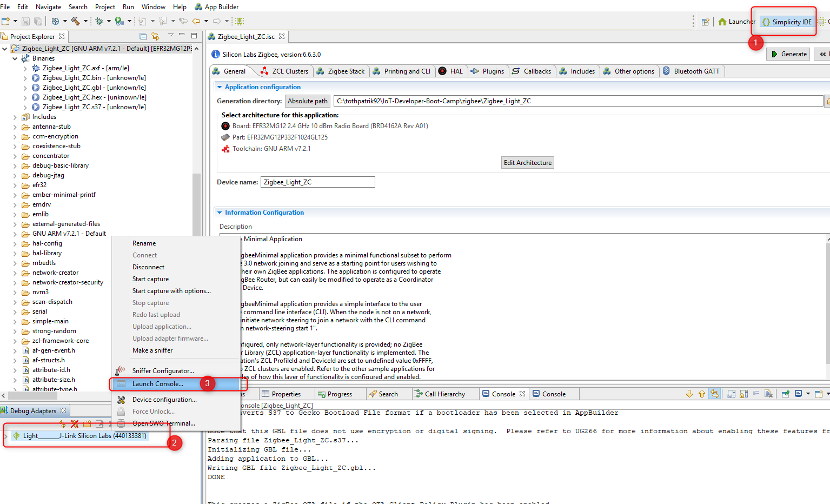
Task: Click Device configuration tools icon in context menu
Action: click(x=121, y=400)
